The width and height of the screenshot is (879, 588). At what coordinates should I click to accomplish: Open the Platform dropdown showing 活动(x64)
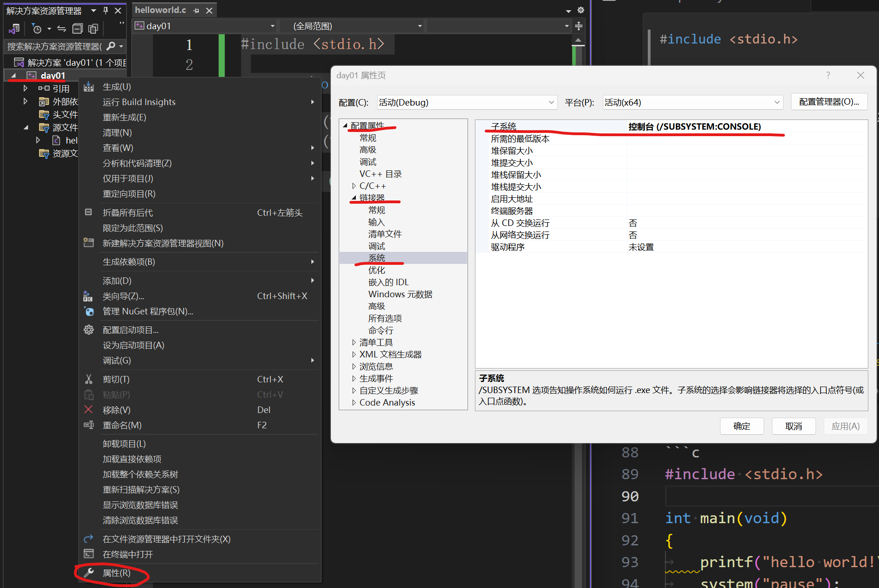(x=693, y=102)
